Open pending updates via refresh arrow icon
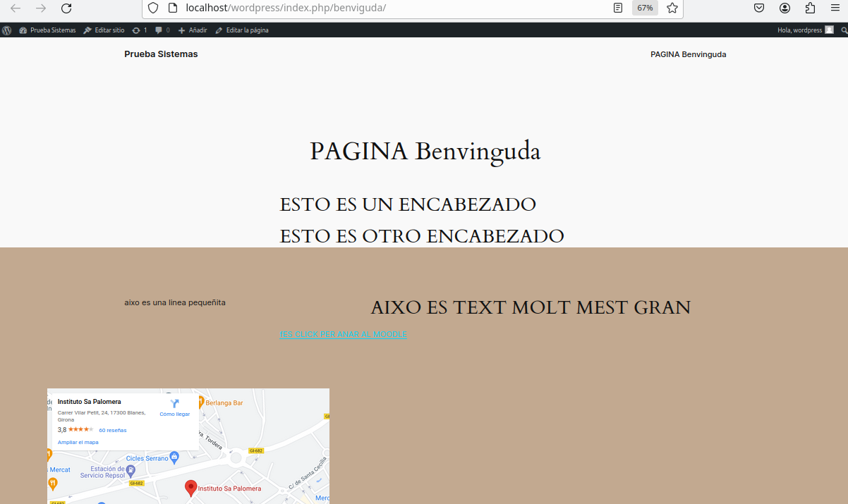This screenshot has height=504, width=848. (135, 30)
